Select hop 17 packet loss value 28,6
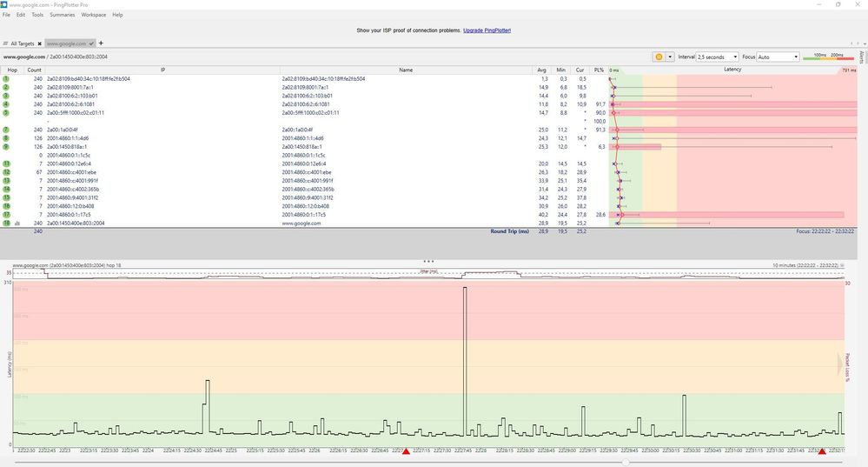The height and width of the screenshot is (467, 868). (600, 215)
